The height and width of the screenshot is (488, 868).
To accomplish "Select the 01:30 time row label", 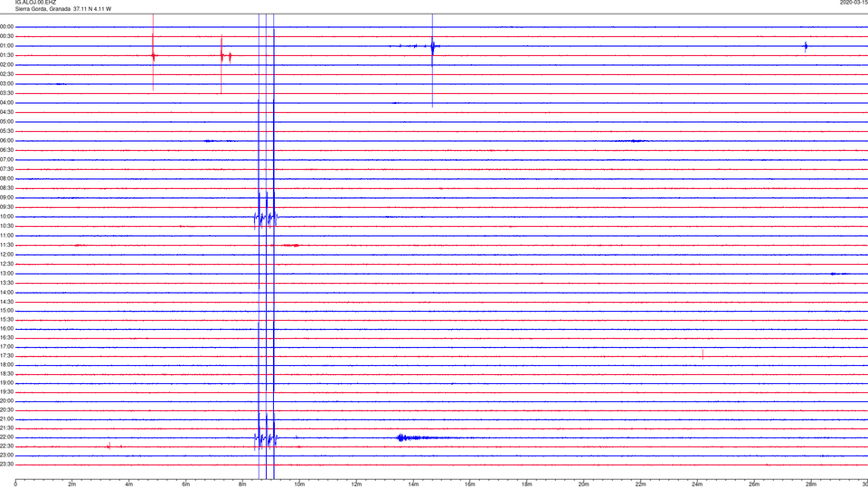I will pyautogui.click(x=7, y=55).
